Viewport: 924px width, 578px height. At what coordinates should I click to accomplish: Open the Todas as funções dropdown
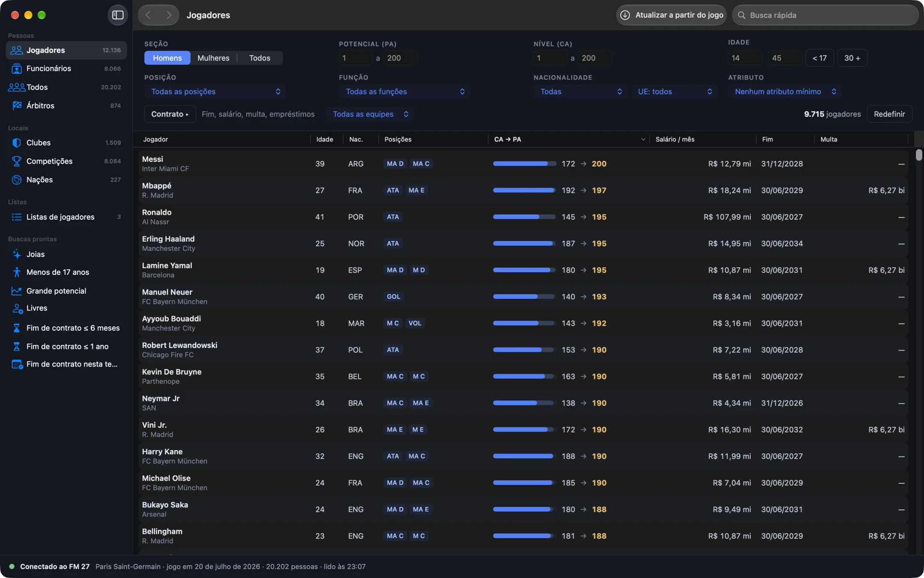405,91
